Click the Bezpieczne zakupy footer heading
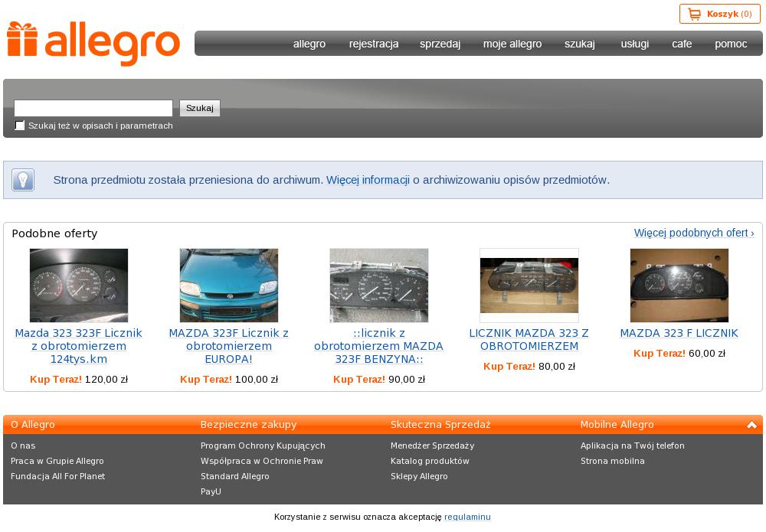The width and height of the screenshot is (766, 532). coord(249,425)
